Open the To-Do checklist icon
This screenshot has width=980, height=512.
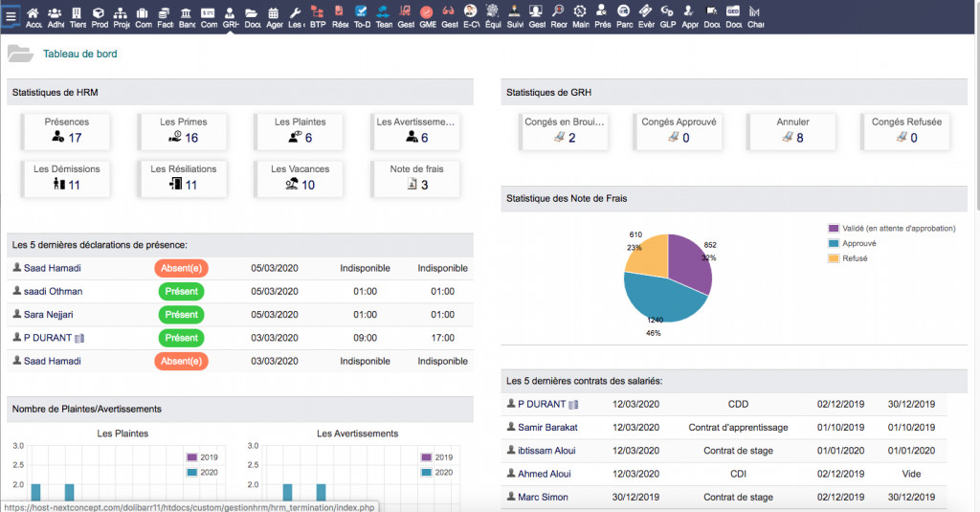tap(362, 16)
